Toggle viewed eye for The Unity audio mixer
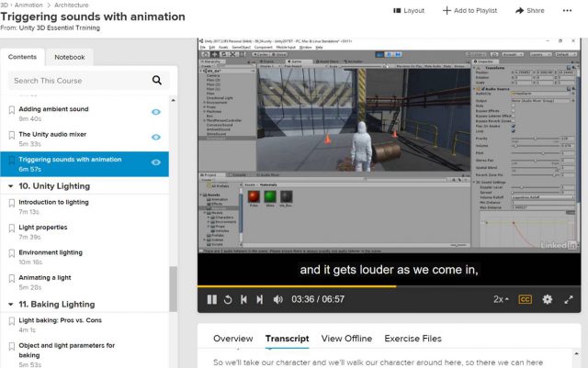 pyautogui.click(x=156, y=137)
